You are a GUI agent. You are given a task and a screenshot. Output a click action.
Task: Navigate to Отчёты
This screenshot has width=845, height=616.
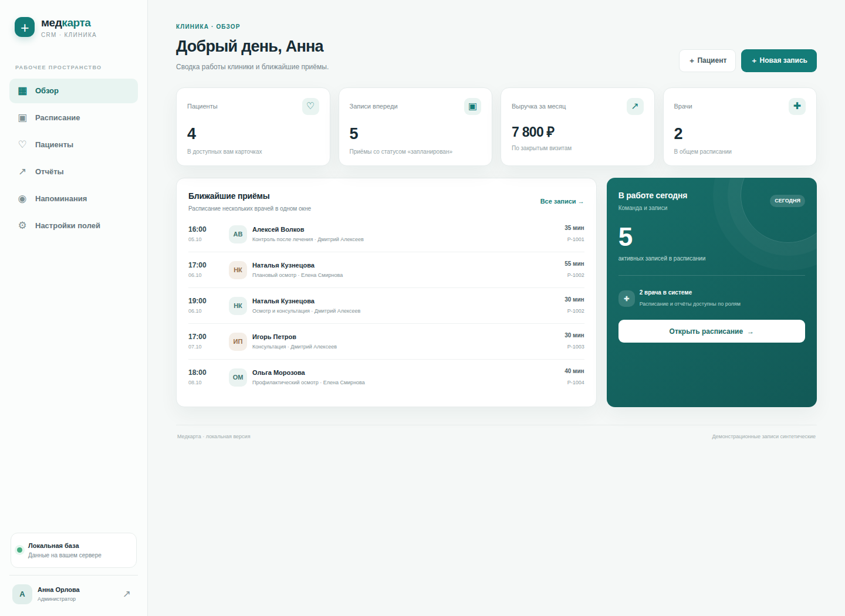[73, 172]
